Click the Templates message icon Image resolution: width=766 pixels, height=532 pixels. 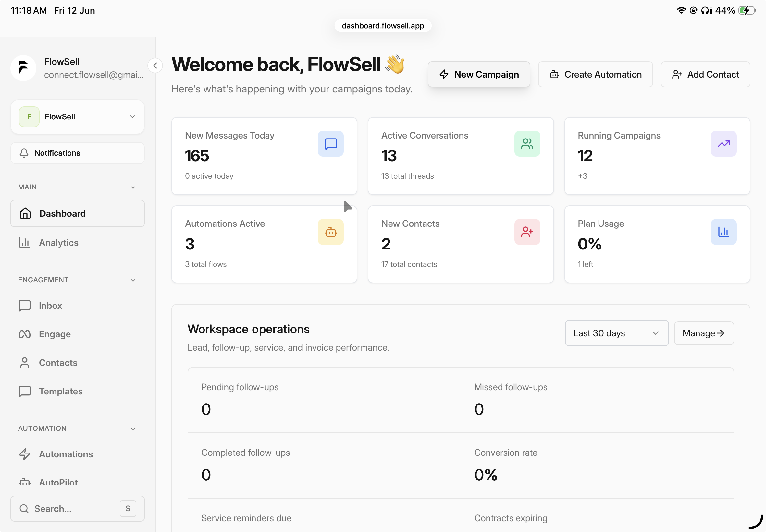pyautogui.click(x=25, y=391)
